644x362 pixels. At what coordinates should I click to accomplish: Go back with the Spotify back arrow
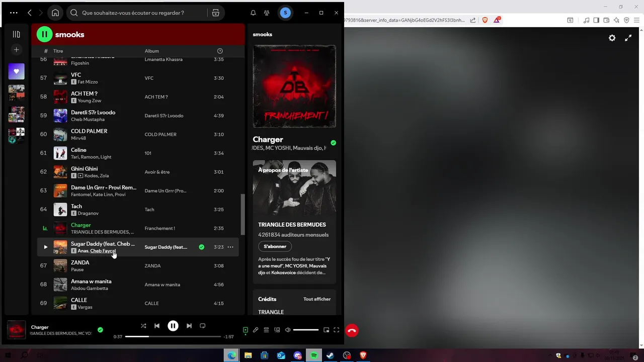(30, 13)
